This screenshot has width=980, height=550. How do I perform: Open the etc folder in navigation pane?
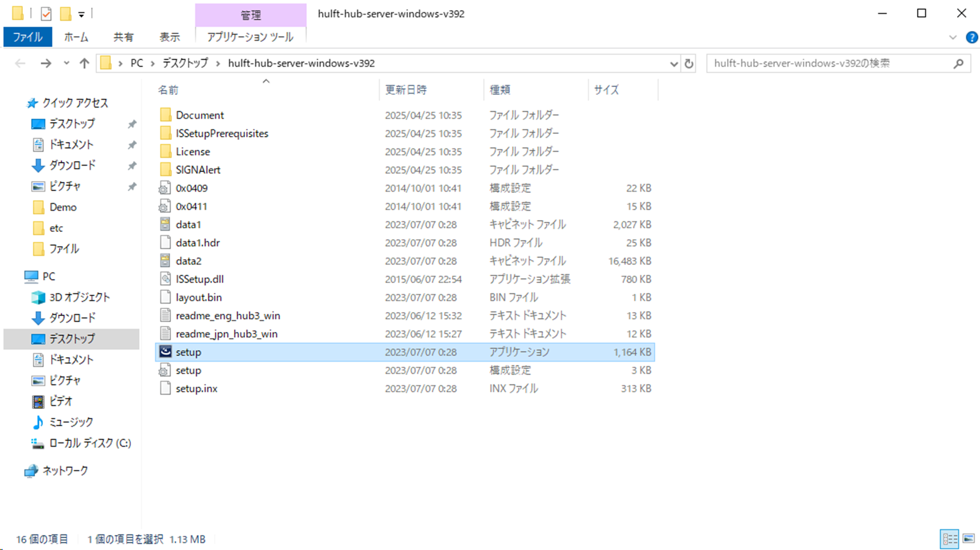click(x=56, y=228)
